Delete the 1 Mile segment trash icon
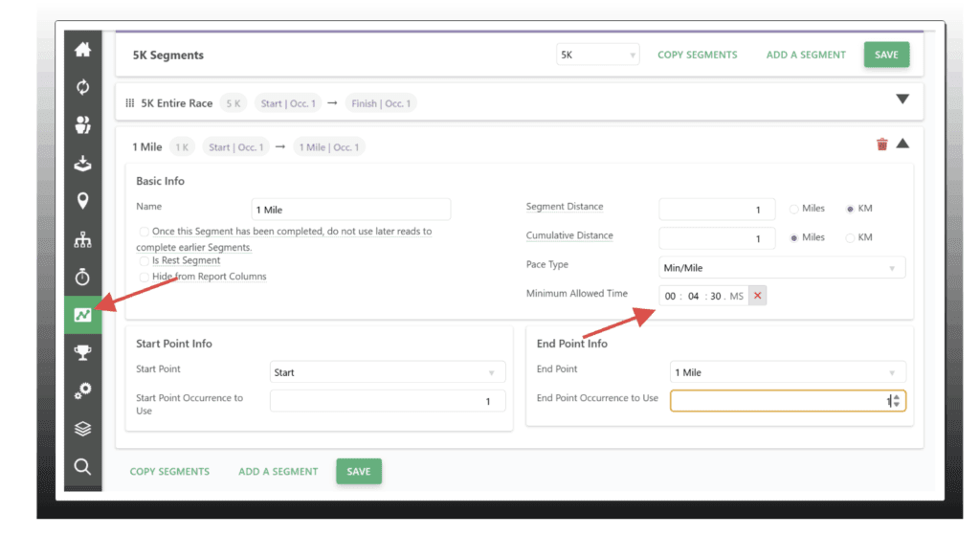 pos(881,145)
